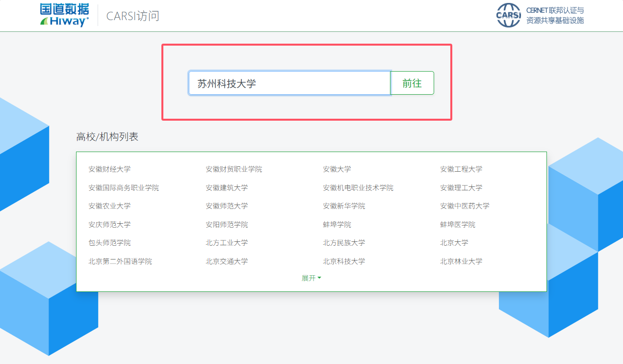623x364 pixels.
Task: Click 安徽建筑大学 link
Action: 227,188
